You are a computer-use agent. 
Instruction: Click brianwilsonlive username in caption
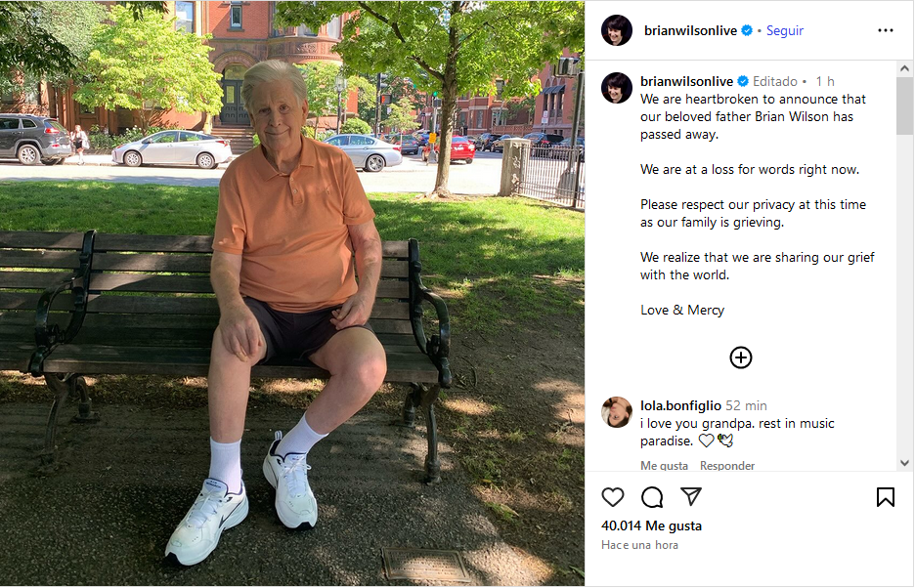pyautogui.click(x=686, y=81)
